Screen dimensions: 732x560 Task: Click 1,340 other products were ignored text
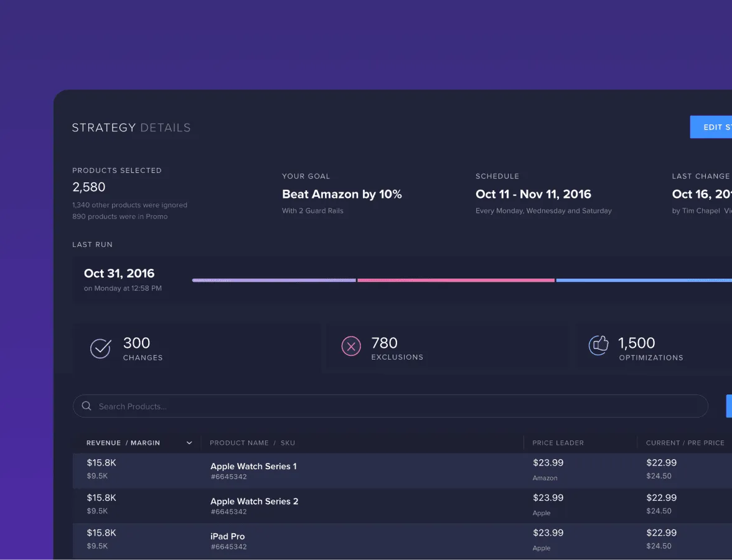coord(129,205)
